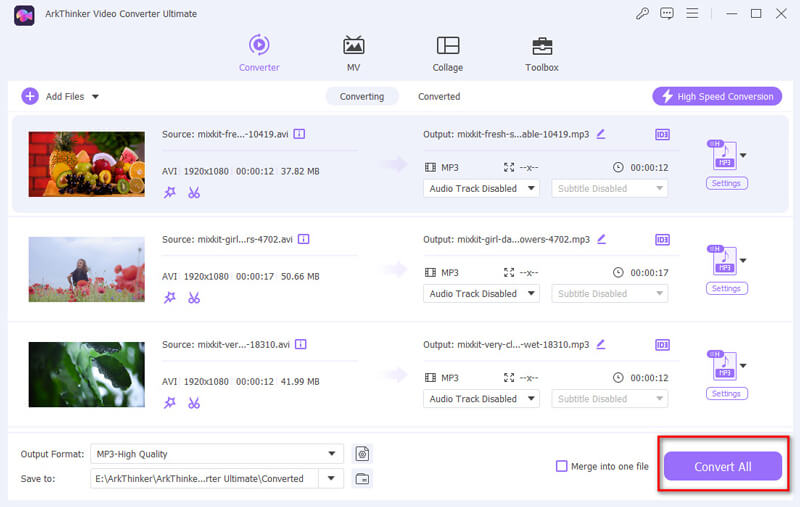The image size is (800, 507).
Task: Edit ID3 tag for 10419.mp3 output
Action: (662, 135)
